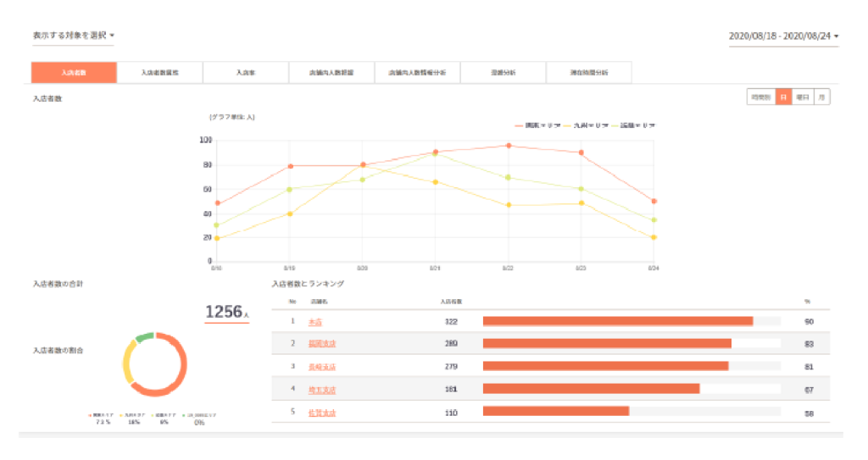
Task: Open the 2020/08/18 - 2020/08/24 date range picker
Action: [783, 36]
